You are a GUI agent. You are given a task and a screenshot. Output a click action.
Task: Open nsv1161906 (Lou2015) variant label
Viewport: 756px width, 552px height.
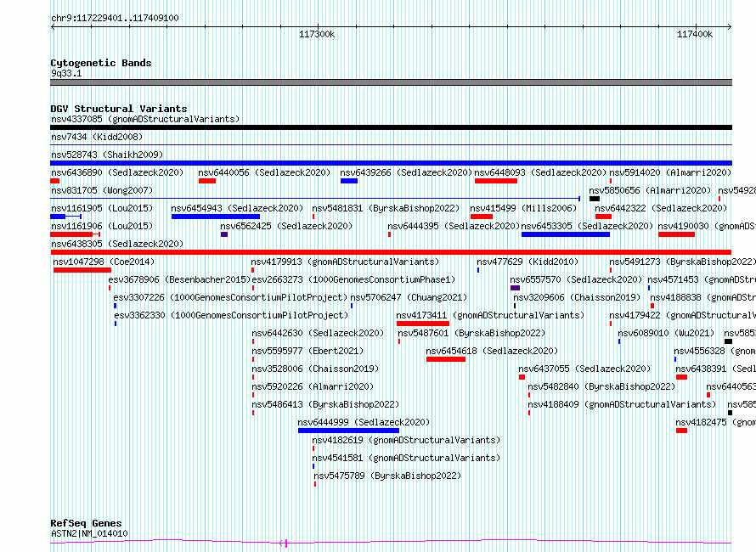pyautogui.click(x=102, y=226)
